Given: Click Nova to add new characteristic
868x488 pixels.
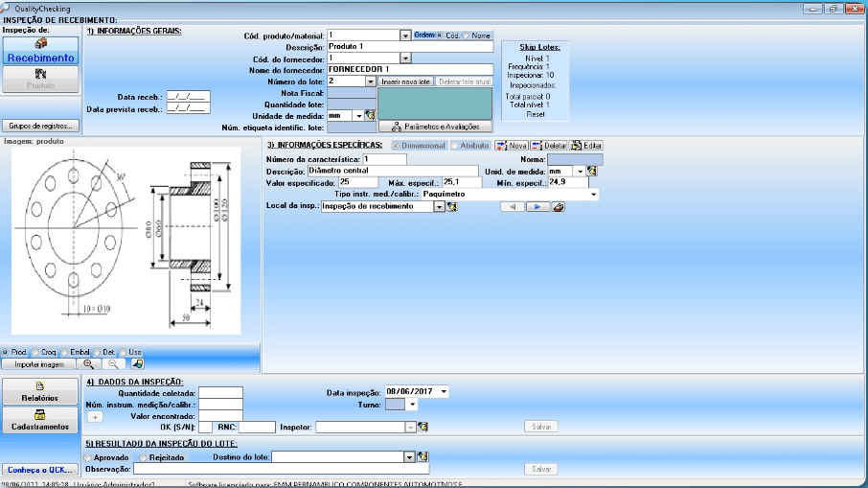Looking at the screenshot, I should [512, 145].
